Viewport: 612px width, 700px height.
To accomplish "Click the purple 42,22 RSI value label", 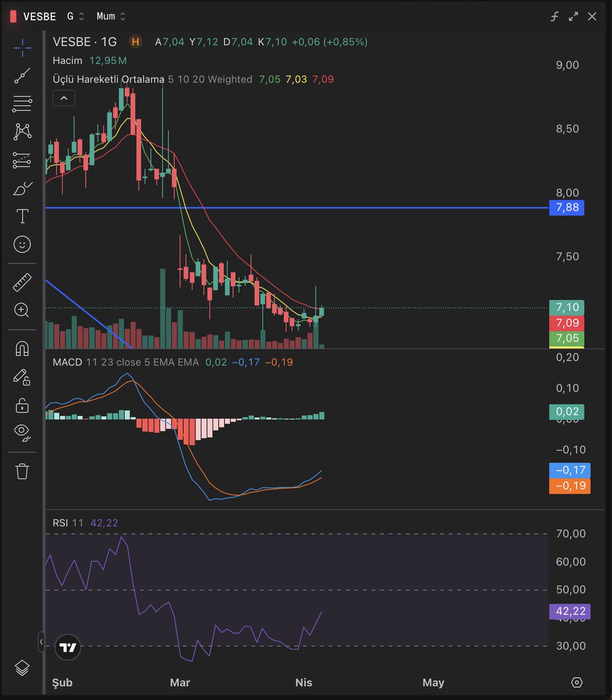I will pos(570,611).
